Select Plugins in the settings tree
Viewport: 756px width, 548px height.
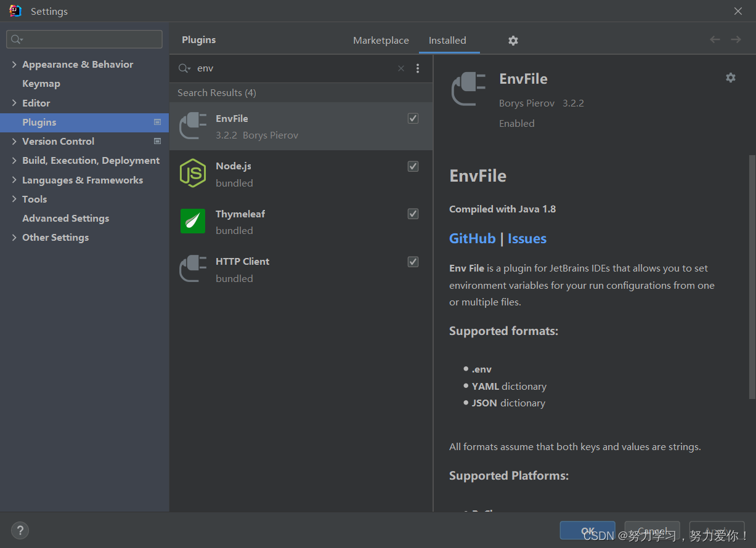tap(84, 122)
